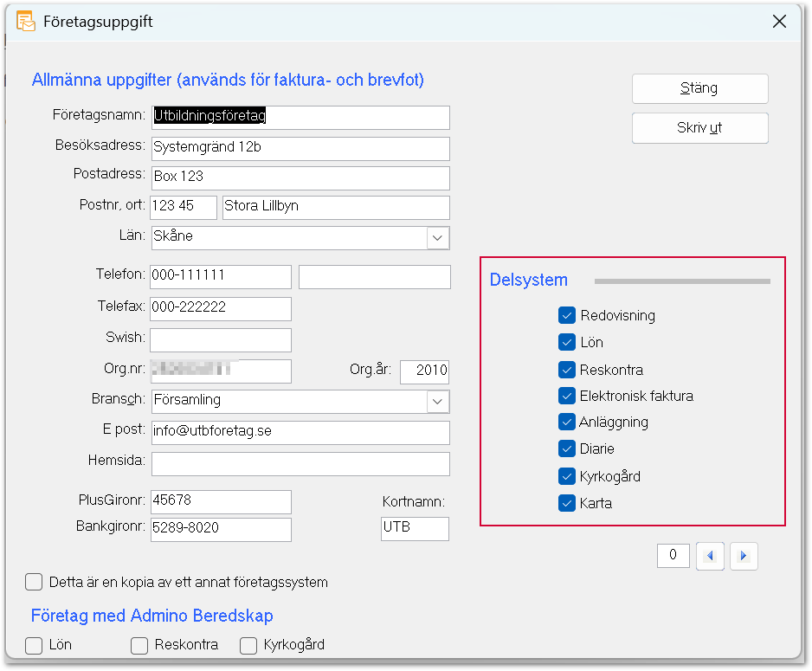
Task: Enable 'Detta är en kopia' checkbox
Action: click(35, 582)
